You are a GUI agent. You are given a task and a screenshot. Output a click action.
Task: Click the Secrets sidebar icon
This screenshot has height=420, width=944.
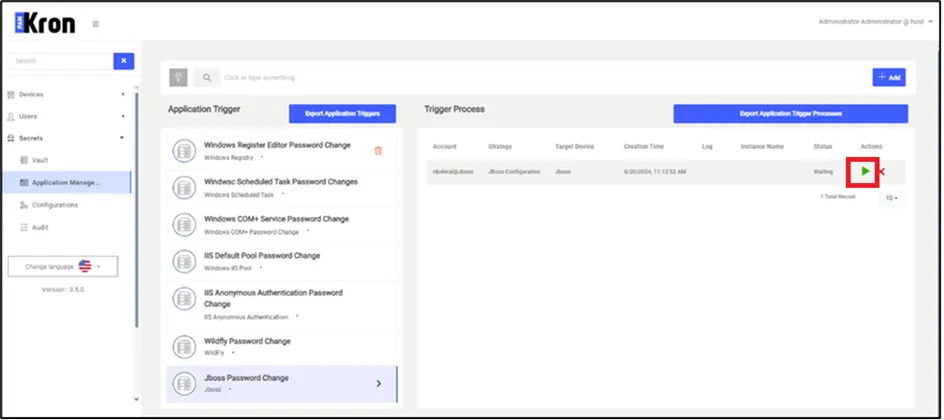pos(10,138)
